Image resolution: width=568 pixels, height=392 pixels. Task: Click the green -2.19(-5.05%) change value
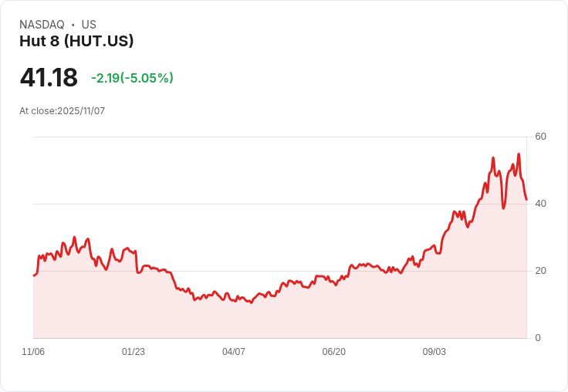point(132,78)
